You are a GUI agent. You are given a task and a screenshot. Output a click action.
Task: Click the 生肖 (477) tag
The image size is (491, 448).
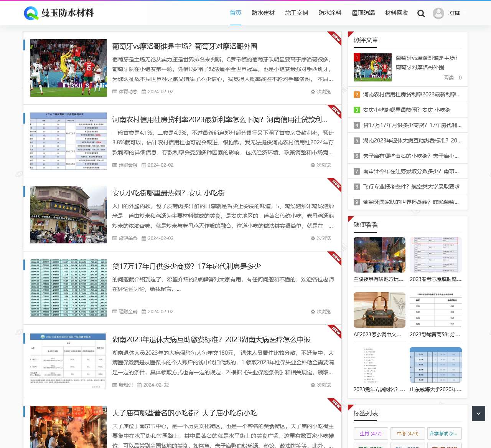click(371, 433)
